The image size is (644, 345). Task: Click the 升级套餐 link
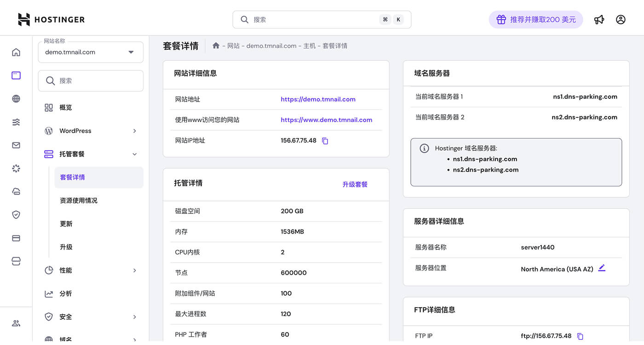355,184
